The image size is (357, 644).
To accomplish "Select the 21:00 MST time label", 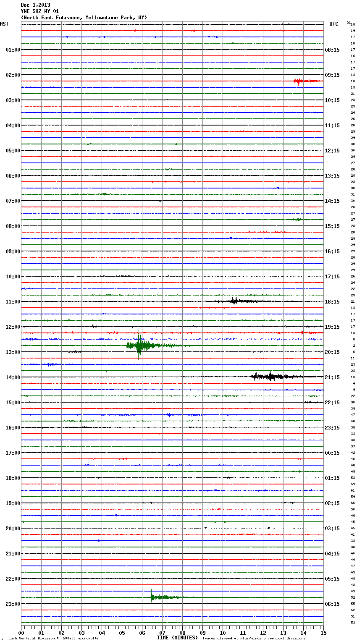I will click(13, 554).
